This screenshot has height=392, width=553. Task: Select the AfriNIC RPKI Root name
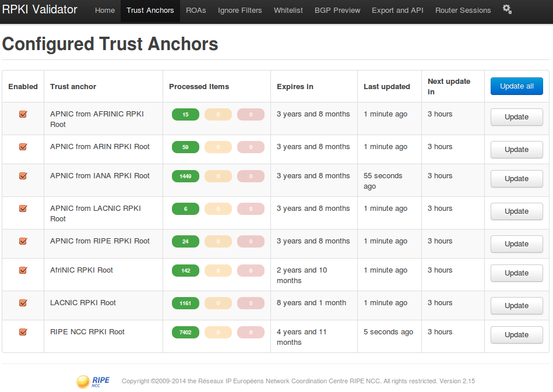[82, 270]
